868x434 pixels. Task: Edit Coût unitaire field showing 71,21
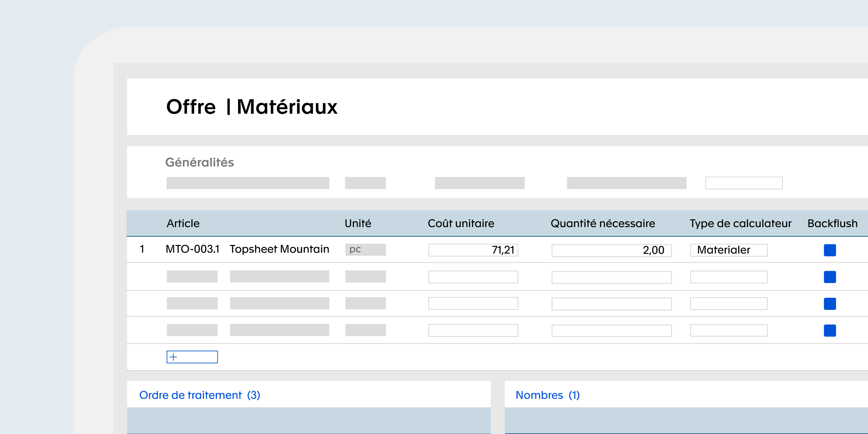[473, 250]
